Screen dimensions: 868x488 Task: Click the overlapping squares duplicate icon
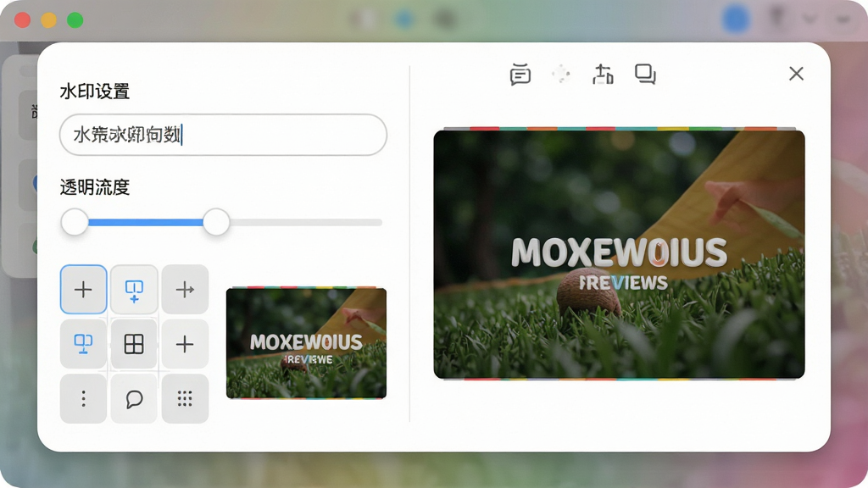(x=645, y=74)
